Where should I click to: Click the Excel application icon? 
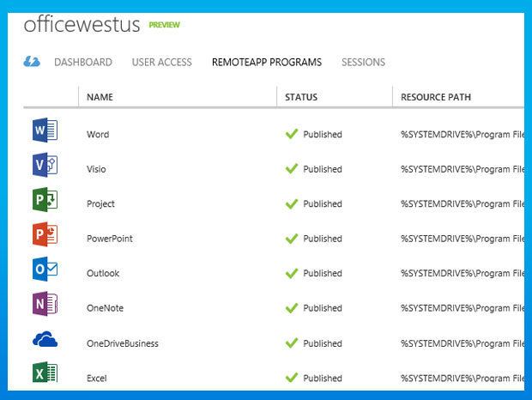tap(45, 373)
